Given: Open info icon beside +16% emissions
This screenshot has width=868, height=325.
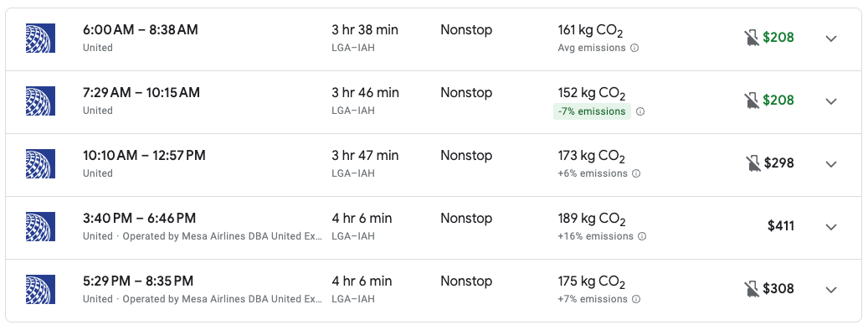Looking at the screenshot, I should pyautogui.click(x=642, y=236).
